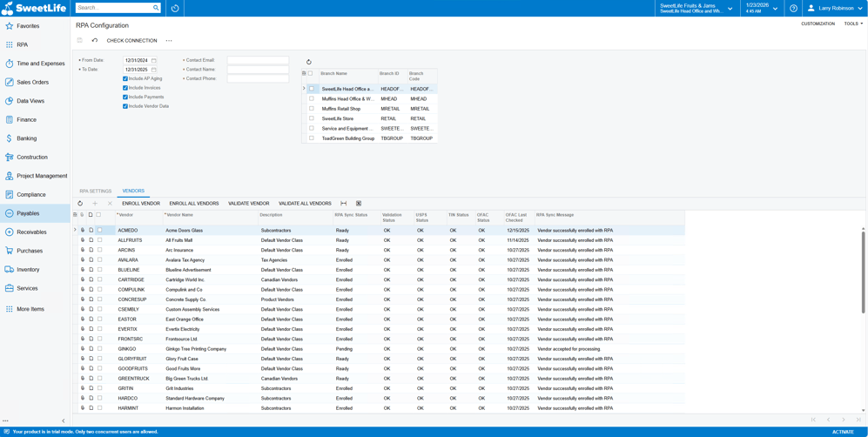868x437 pixels.
Task: Open notes icon for ALLFRUITS row
Action: pos(91,240)
